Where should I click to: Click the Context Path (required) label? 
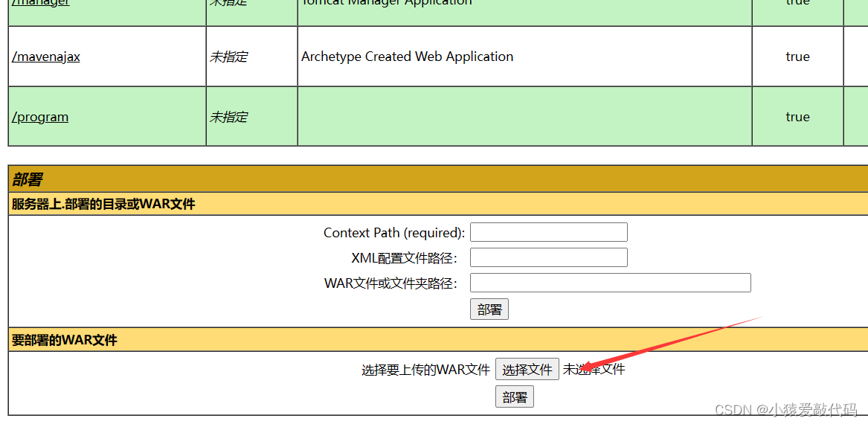tap(394, 233)
